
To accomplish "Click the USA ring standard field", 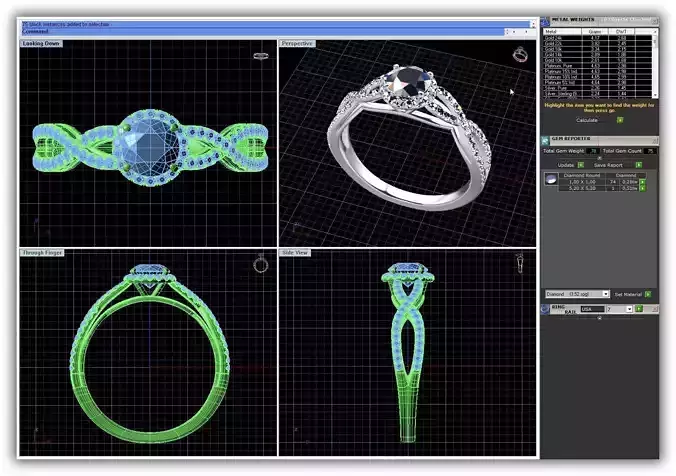I will tap(593, 309).
